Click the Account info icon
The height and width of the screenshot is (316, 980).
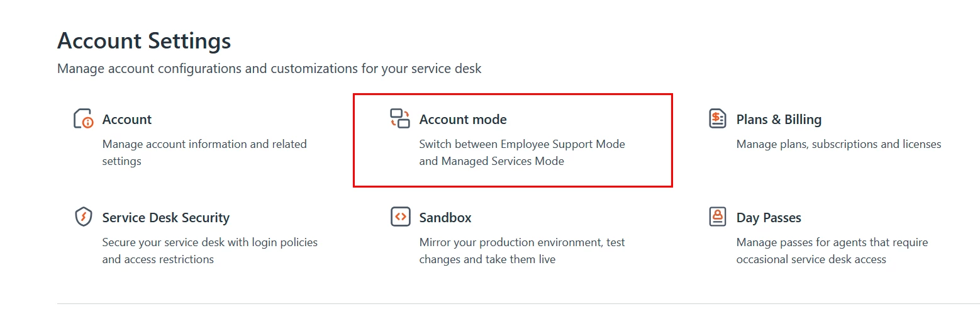(x=84, y=118)
